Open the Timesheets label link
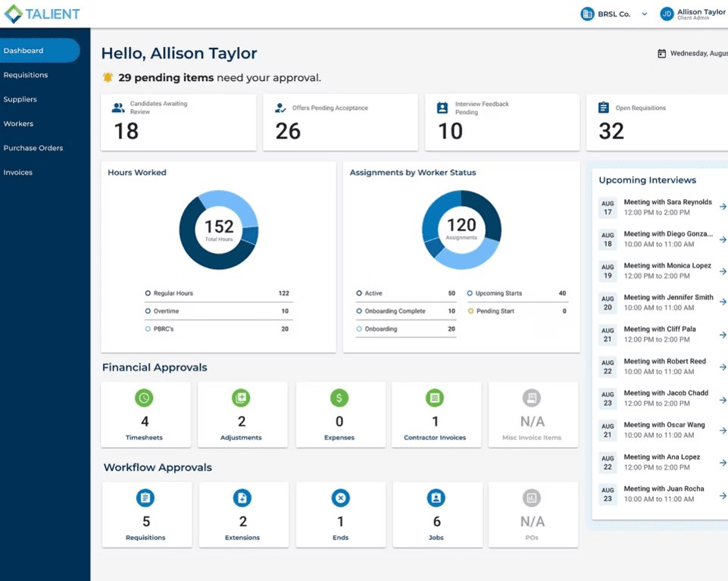This screenshot has width=728, height=581. click(144, 438)
